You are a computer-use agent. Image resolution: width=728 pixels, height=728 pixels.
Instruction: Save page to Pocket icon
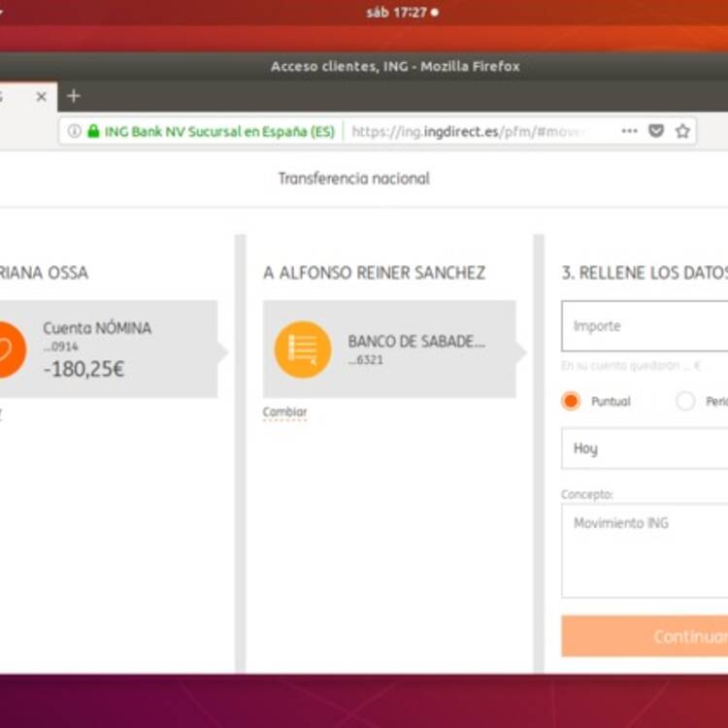pyautogui.click(x=655, y=131)
